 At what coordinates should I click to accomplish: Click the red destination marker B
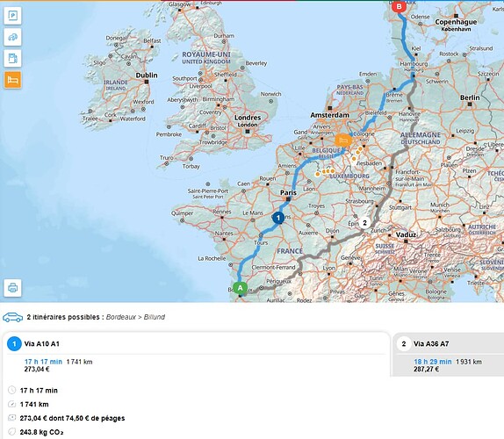[399, 6]
